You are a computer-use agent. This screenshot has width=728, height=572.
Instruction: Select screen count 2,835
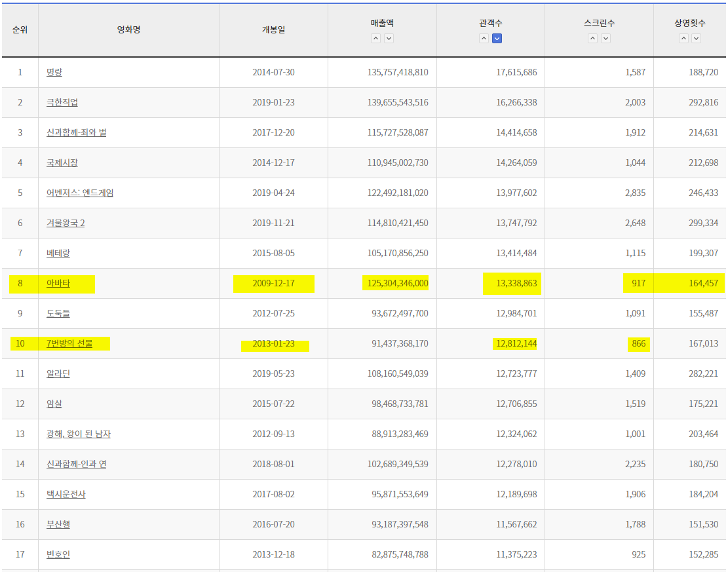click(635, 193)
